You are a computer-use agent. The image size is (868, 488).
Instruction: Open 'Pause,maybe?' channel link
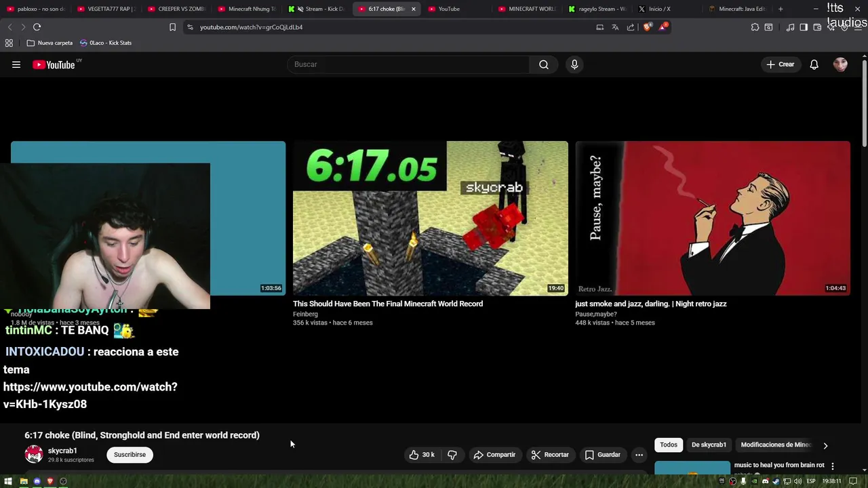[x=596, y=314]
